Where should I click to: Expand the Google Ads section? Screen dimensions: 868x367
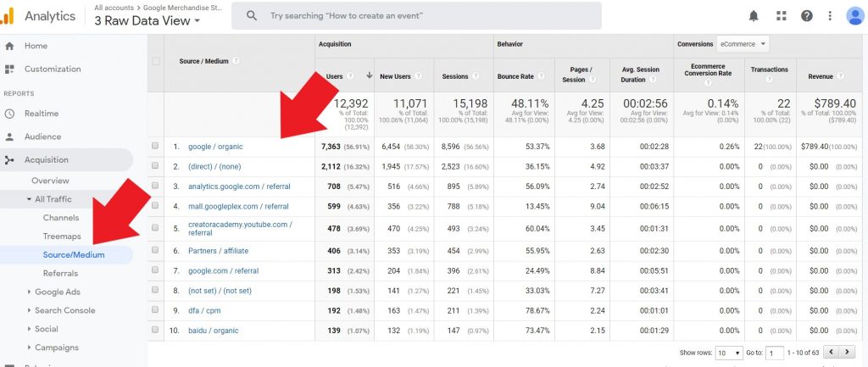29,292
